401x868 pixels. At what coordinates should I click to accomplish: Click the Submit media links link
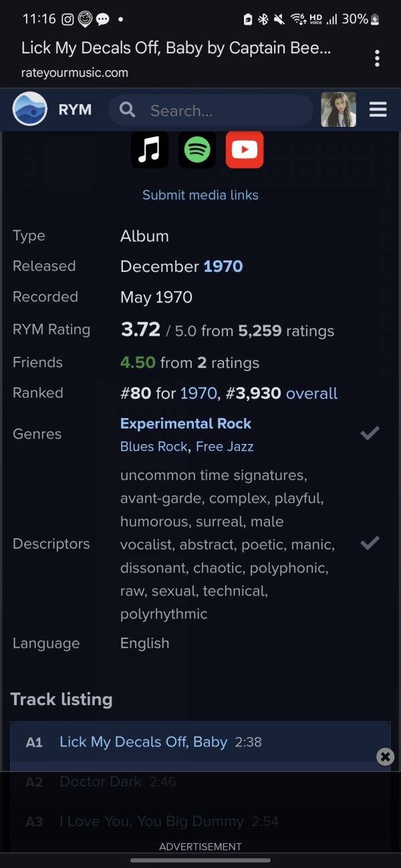click(200, 195)
